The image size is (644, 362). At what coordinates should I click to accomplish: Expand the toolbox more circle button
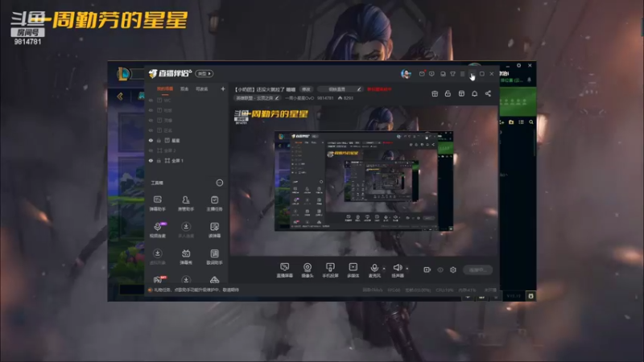point(220,183)
